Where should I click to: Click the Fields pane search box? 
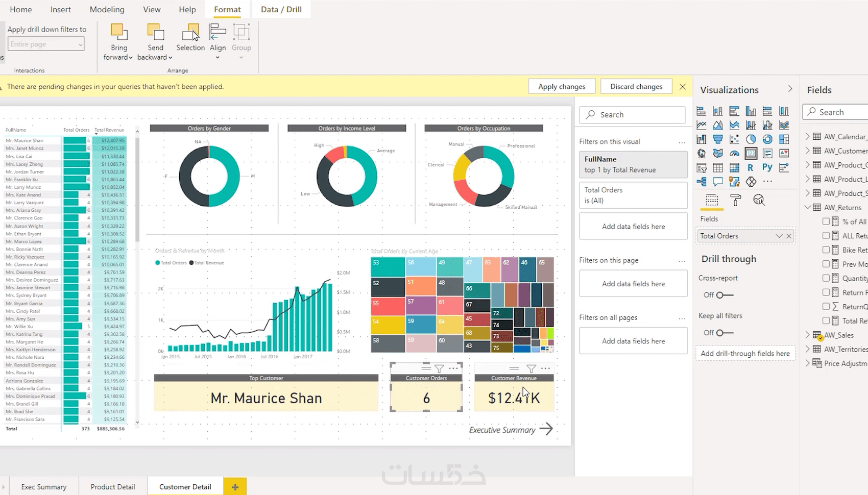(x=837, y=111)
